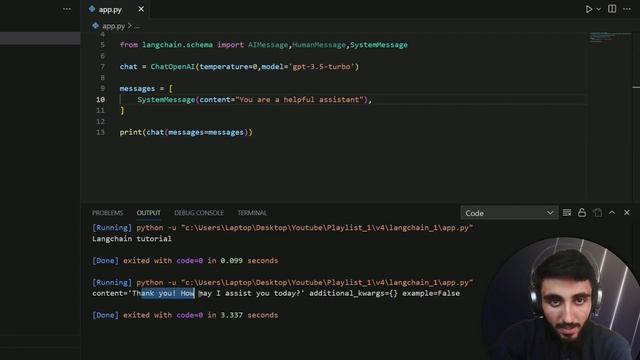The image size is (640, 360).
Task: Open the run options dropdown arrow
Action: (x=598, y=9)
